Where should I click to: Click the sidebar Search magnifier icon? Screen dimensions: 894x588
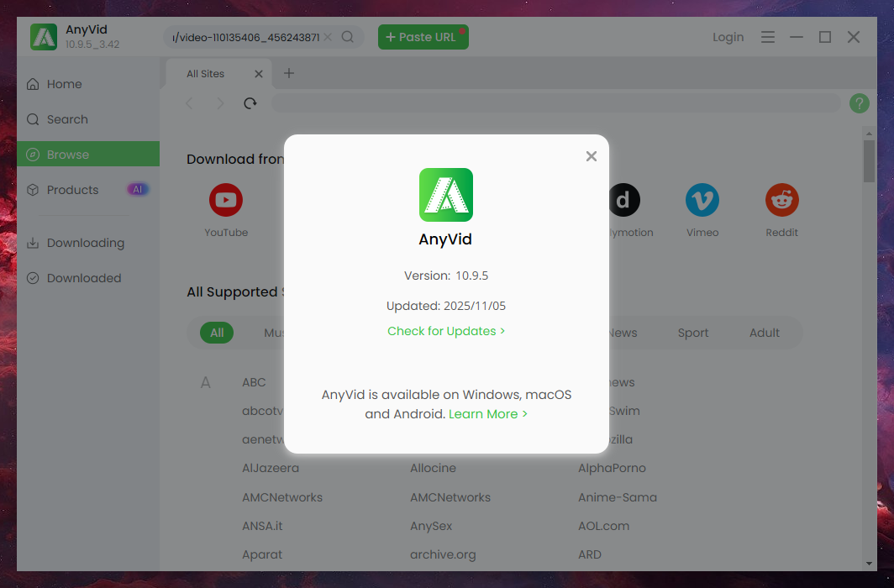(33, 119)
